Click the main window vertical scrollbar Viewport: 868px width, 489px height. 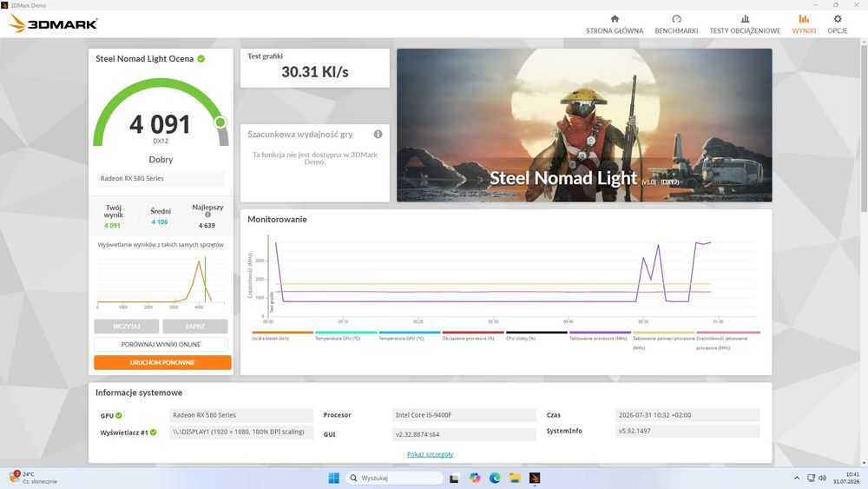865,128
